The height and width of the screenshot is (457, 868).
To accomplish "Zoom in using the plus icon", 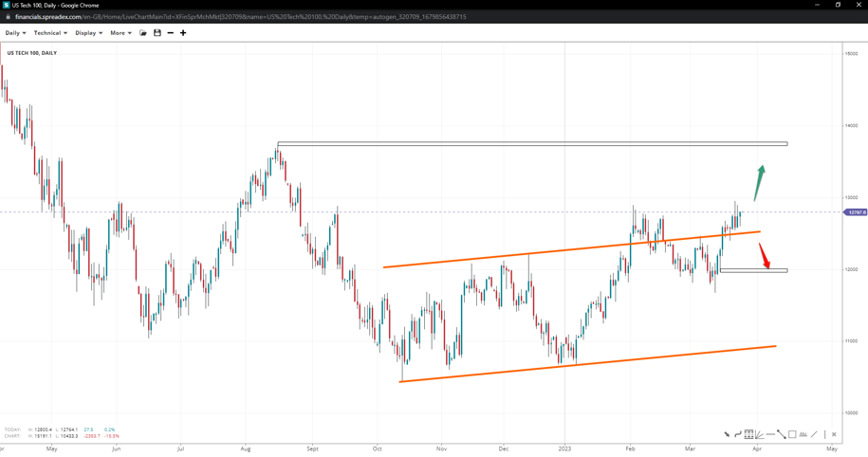I will point(183,33).
